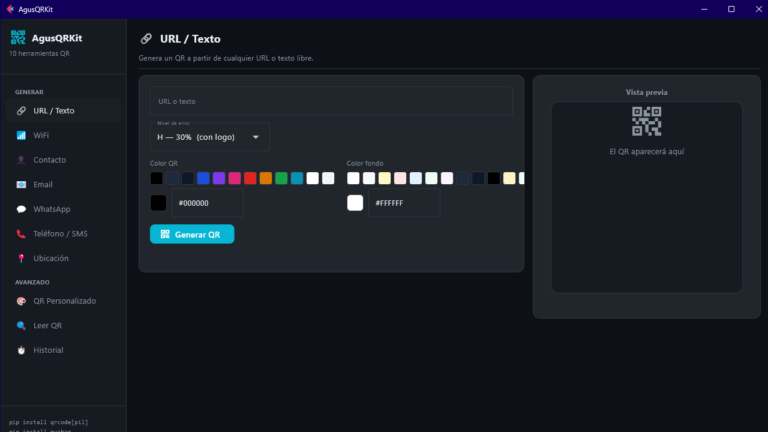The height and width of the screenshot is (432, 768).
Task: Open the WiFi QR tool
Action: 63,135
